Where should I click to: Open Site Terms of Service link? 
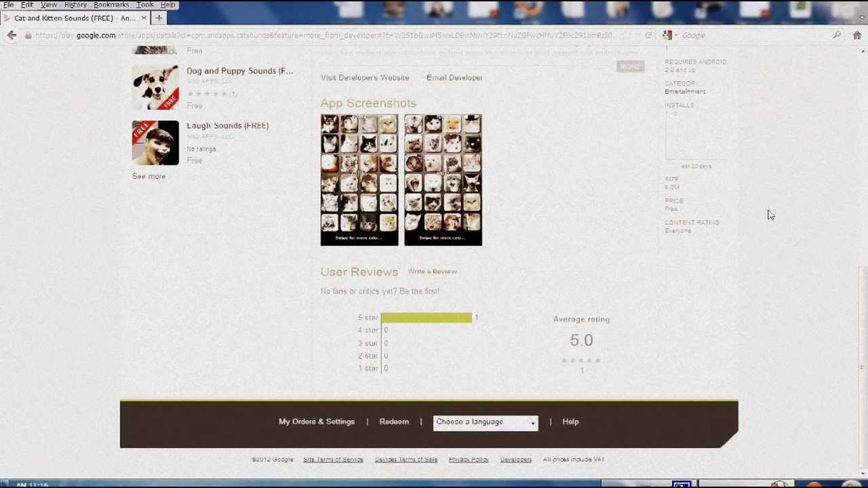(x=333, y=460)
